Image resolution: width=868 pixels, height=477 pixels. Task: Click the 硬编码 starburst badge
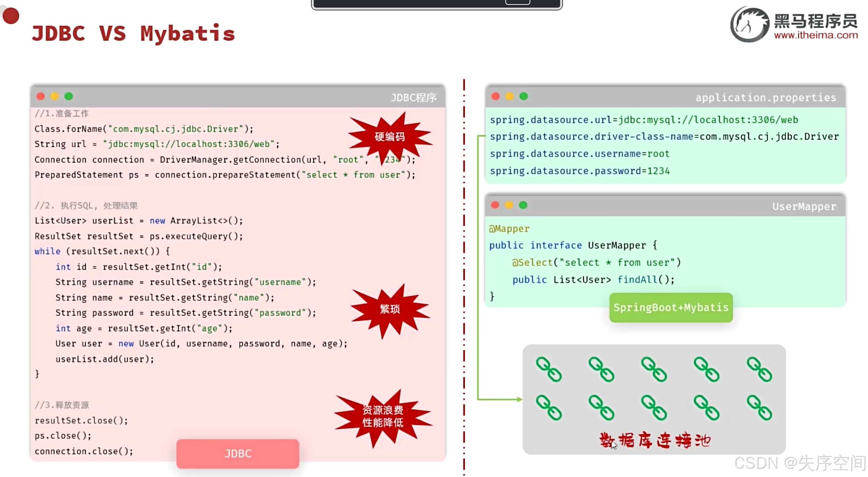(389, 137)
